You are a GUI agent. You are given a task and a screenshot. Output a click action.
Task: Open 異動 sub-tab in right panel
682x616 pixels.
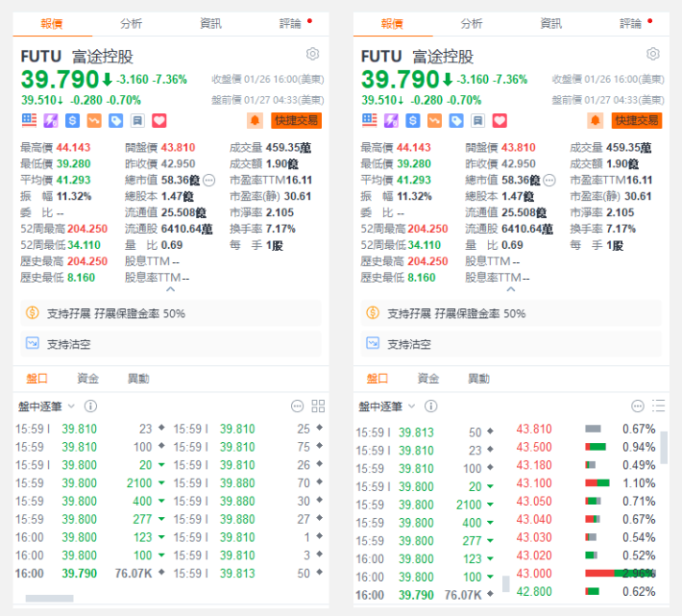[479, 379]
